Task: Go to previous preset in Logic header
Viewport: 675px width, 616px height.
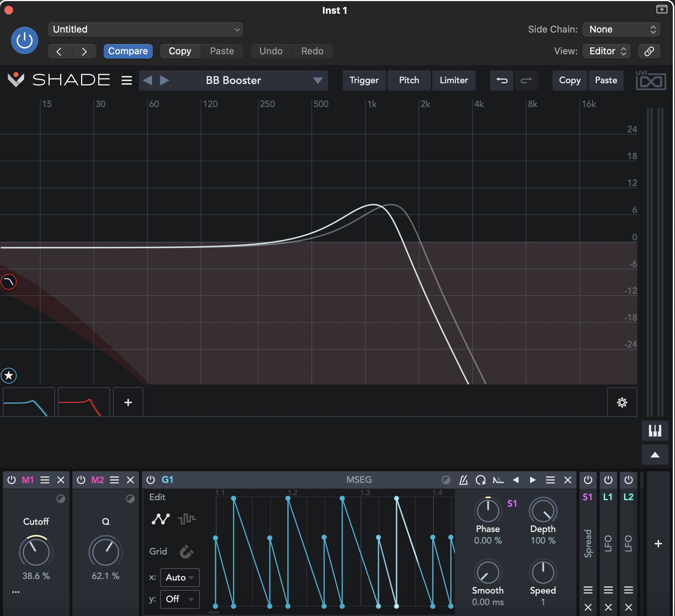Action: point(59,51)
